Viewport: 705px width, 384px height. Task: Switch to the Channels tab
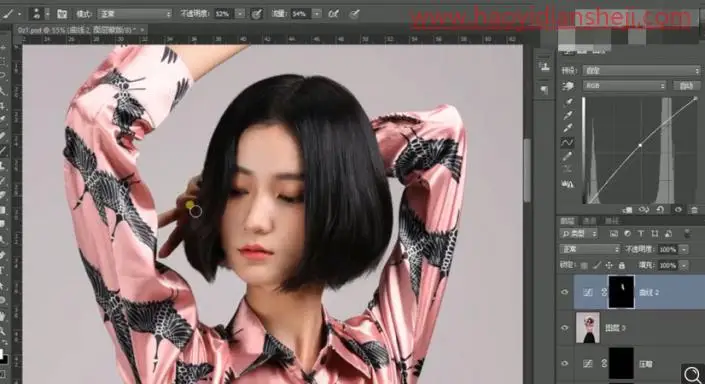click(x=589, y=221)
